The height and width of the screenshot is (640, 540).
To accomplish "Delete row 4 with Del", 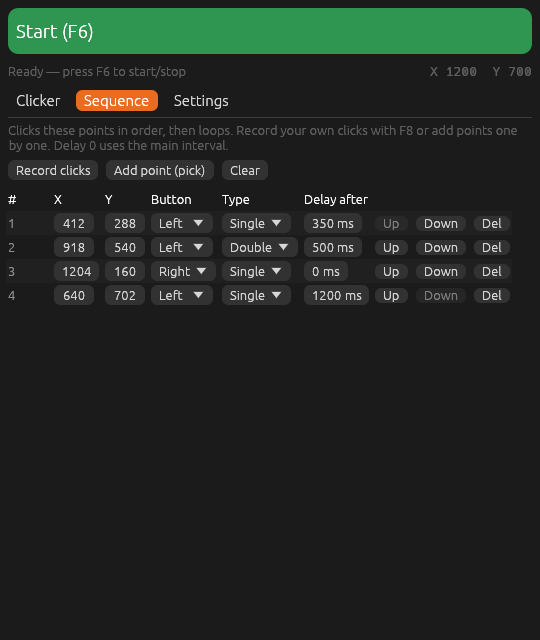I will (x=492, y=296).
